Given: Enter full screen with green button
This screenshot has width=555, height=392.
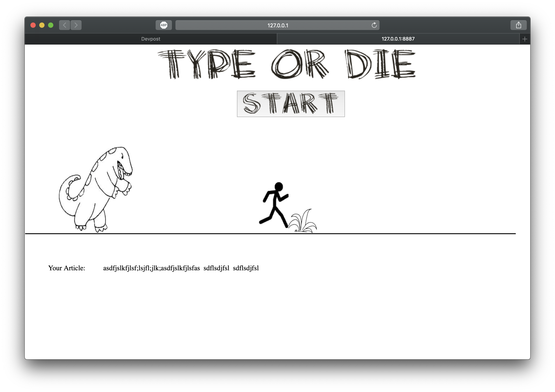Looking at the screenshot, I should point(50,25).
